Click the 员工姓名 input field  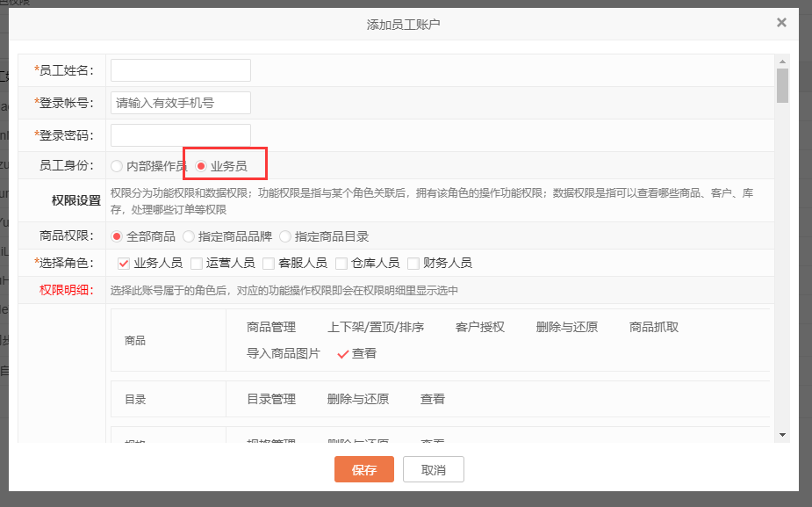point(181,70)
